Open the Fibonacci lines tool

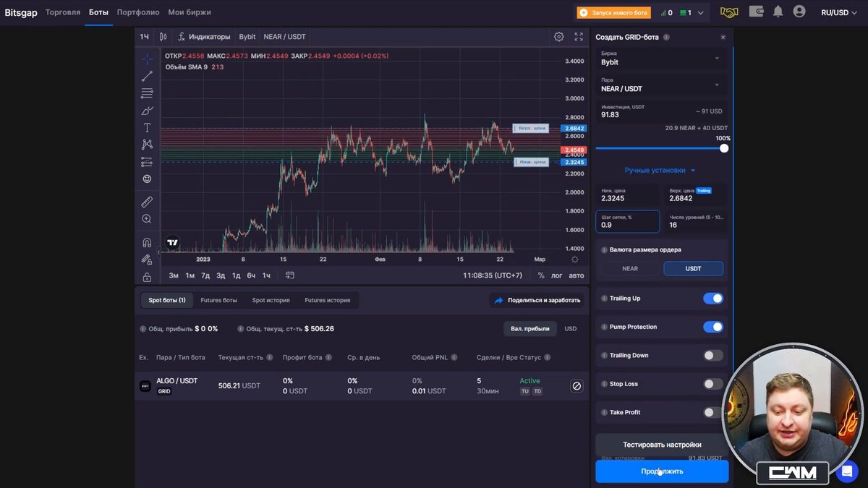click(x=147, y=93)
